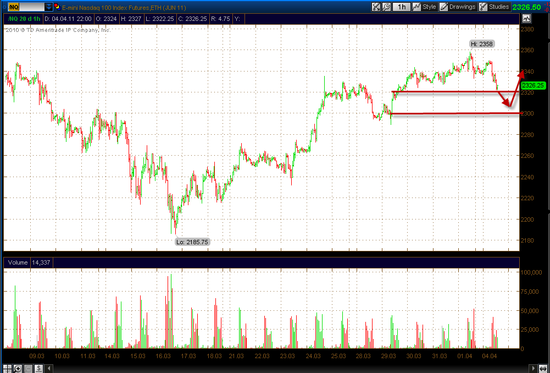This screenshot has width=550, height=373.
Task: Open the symbol selector dropdown arrow
Action: click(49, 7)
